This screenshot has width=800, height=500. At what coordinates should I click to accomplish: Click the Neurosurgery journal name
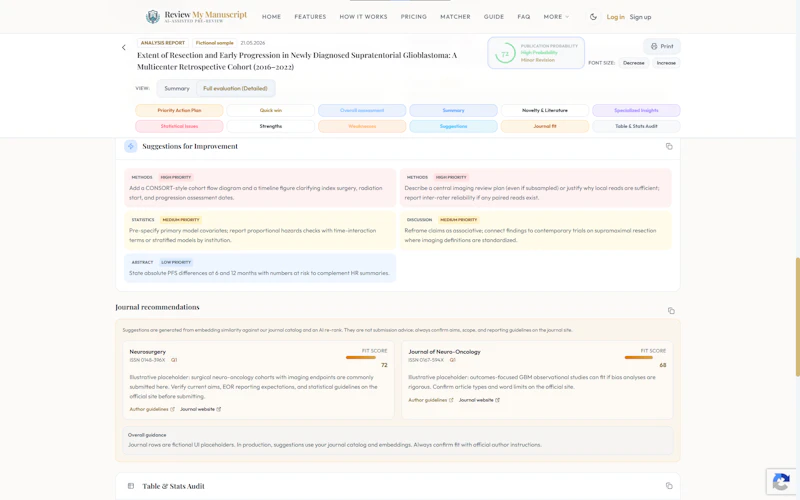click(147, 352)
